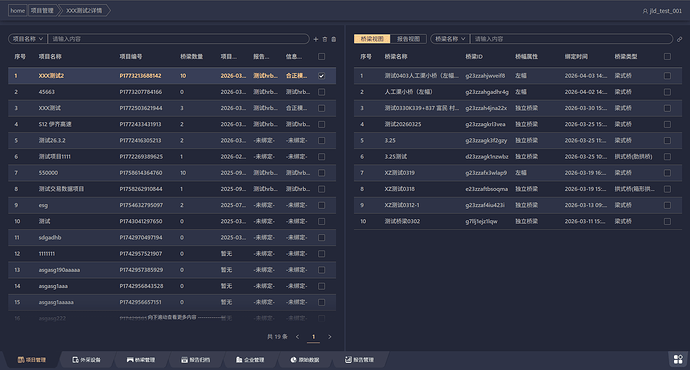
Task: Click bridge row XZ测试0312-1
Action: pos(518,205)
